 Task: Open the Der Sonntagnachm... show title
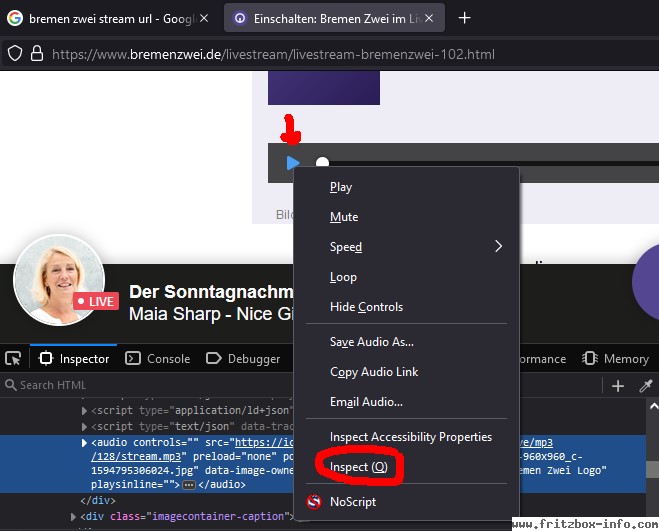(x=211, y=292)
